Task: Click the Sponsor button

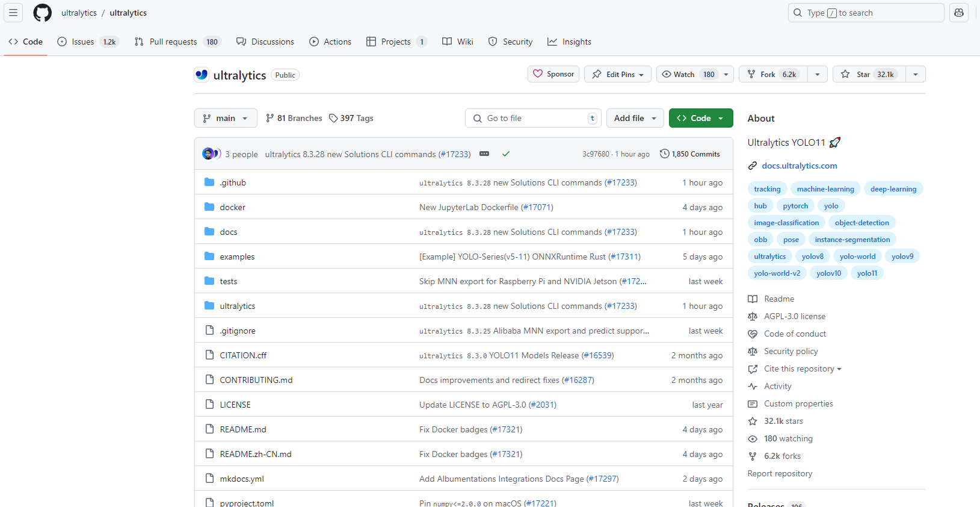Action: tap(553, 74)
